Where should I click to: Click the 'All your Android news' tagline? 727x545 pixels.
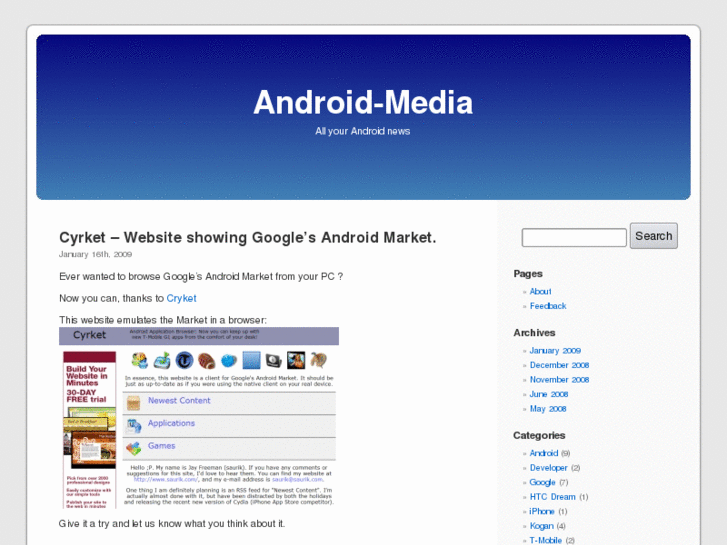click(363, 131)
